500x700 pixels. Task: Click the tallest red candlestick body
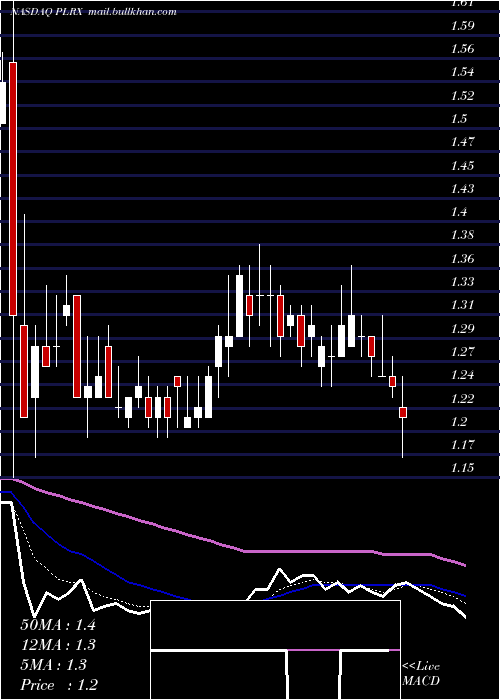13,189
